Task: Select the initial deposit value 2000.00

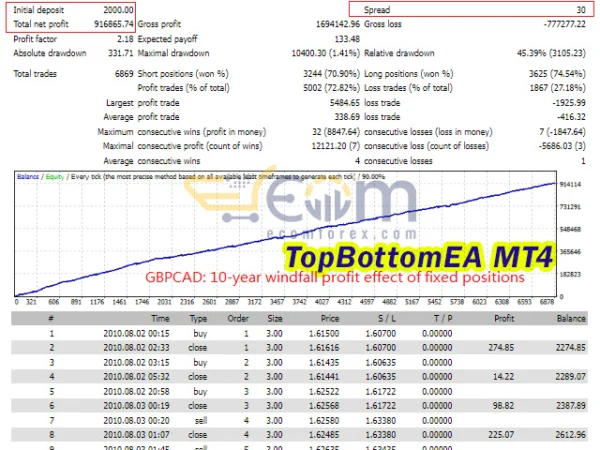Action: [118, 10]
